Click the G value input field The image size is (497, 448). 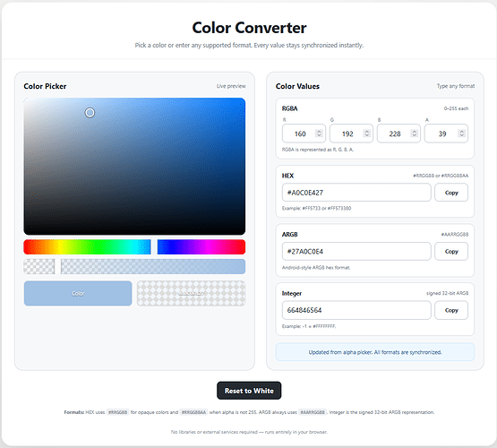click(351, 134)
